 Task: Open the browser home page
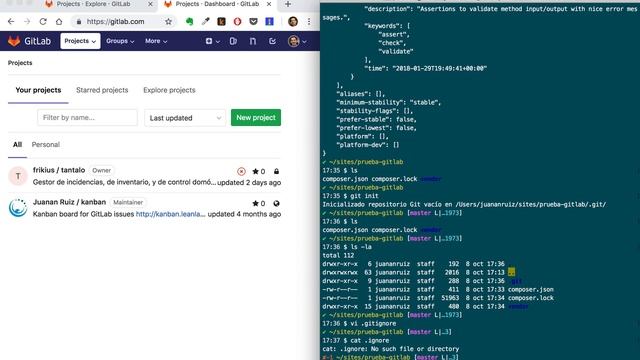point(59,22)
